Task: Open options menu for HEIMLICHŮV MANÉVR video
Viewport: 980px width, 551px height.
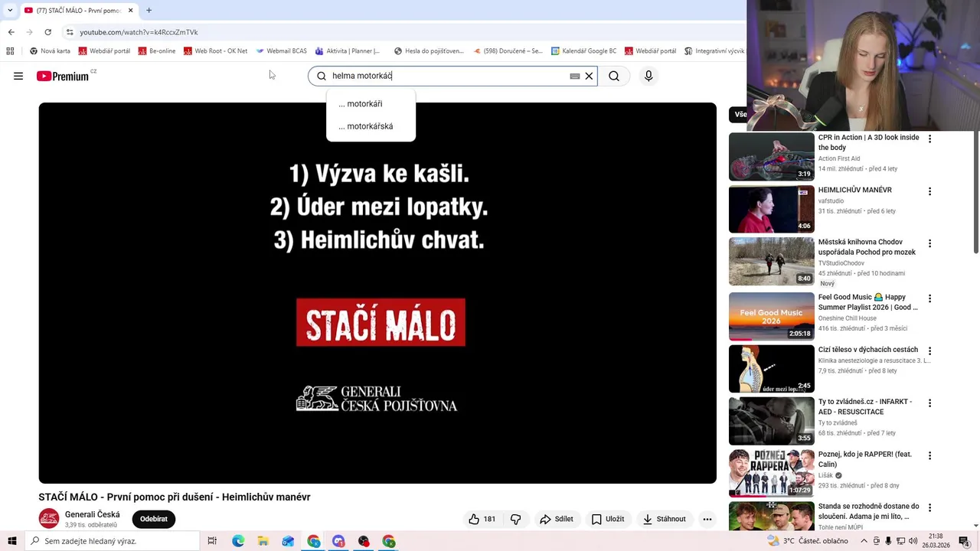Action: [929, 191]
